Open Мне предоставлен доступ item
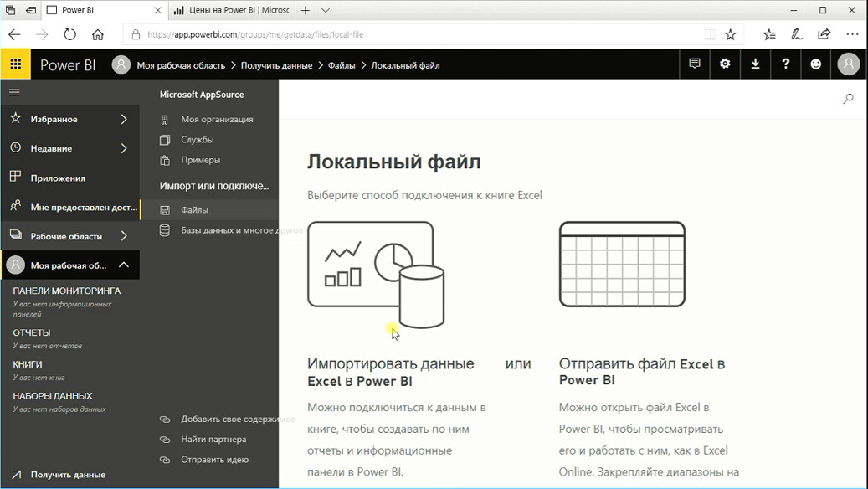Image resolution: width=868 pixels, height=489 pixels. point(69,207)
